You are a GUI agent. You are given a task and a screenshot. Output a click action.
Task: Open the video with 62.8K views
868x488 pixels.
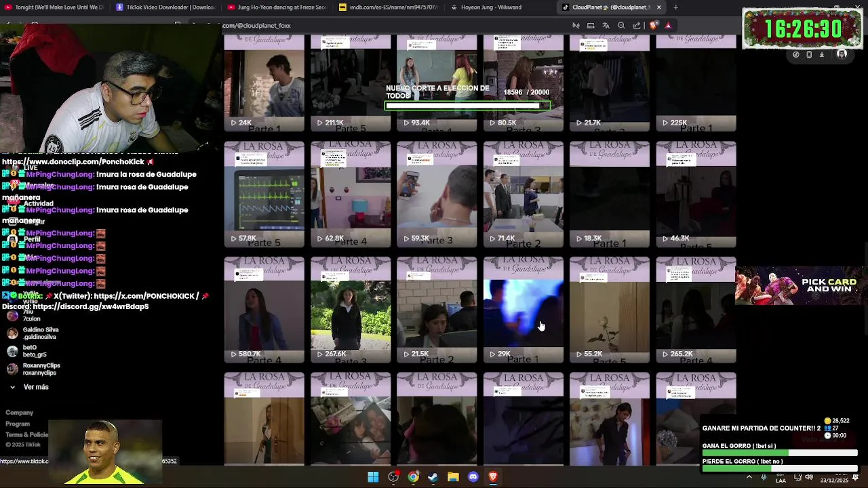click(x=351, y=195)
